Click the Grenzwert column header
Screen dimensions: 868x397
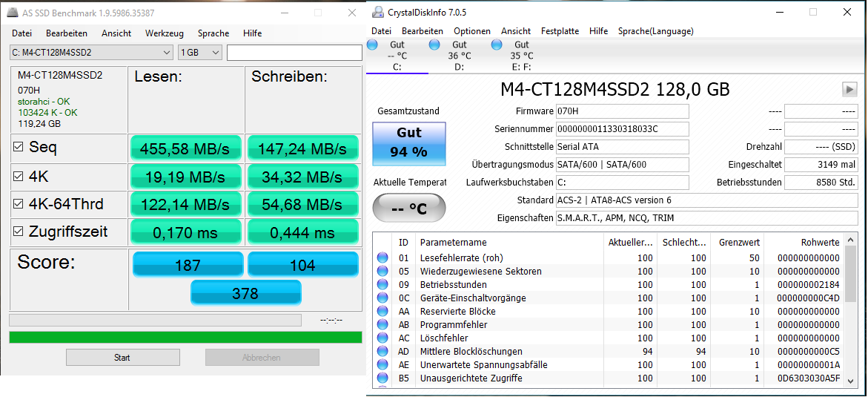point(738,243)
